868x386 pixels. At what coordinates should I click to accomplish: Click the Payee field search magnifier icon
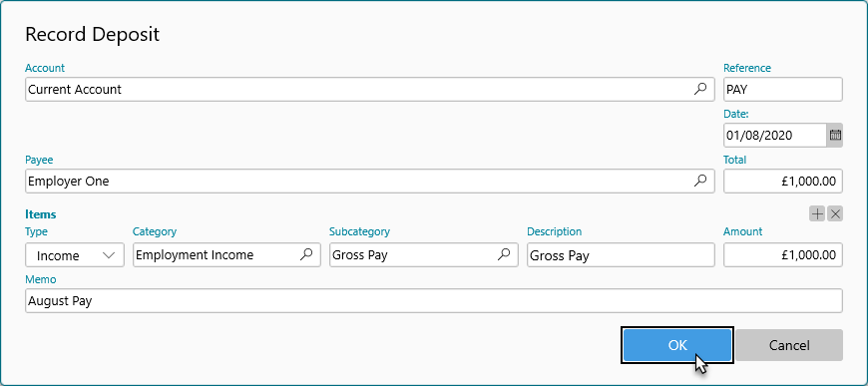click(x=700, y=180)
